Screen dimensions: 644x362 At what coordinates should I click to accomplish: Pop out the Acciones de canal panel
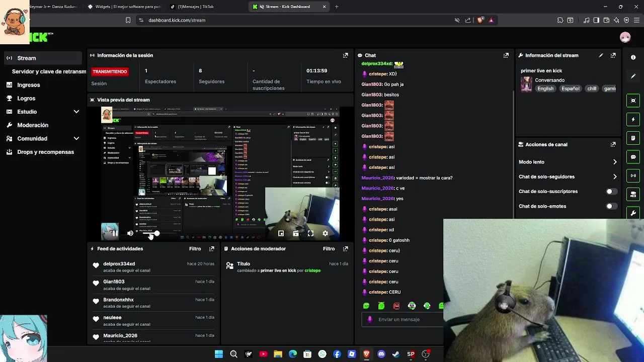(x=613, y=144)
